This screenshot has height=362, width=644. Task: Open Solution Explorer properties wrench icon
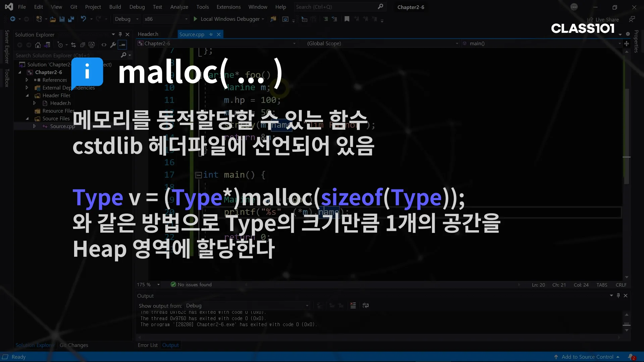point(113,45)
